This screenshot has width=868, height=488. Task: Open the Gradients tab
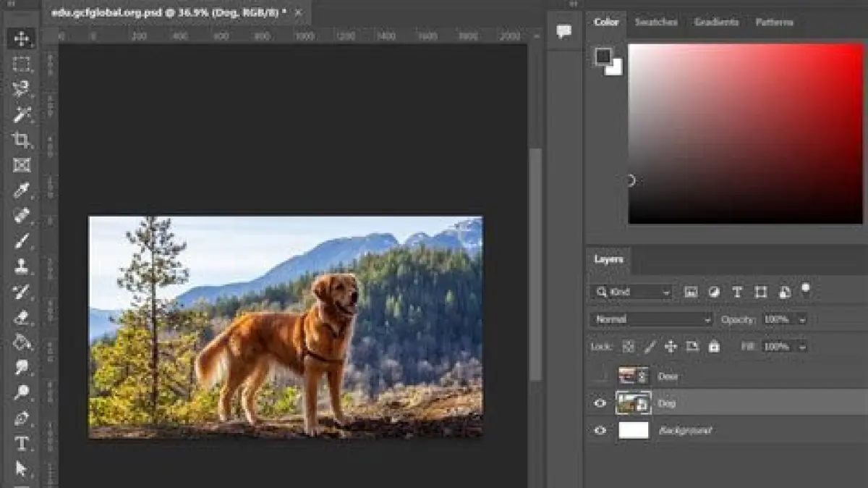(715, 22)
